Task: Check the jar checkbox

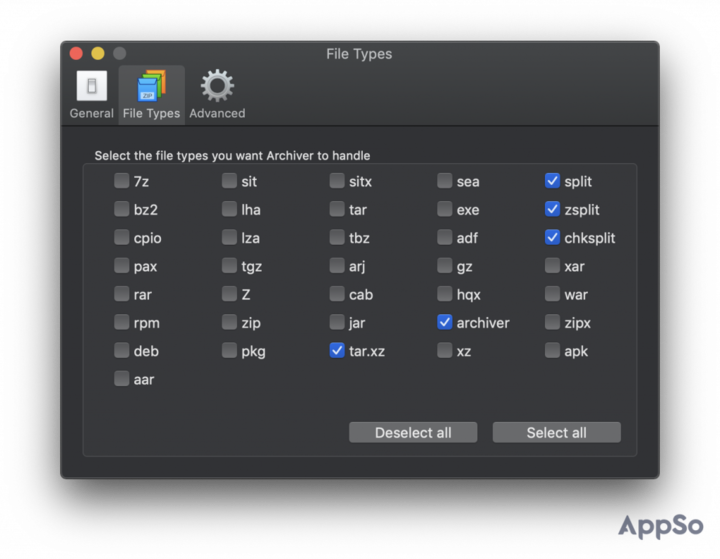Action: pyautogui.click(x=337, y=322)
